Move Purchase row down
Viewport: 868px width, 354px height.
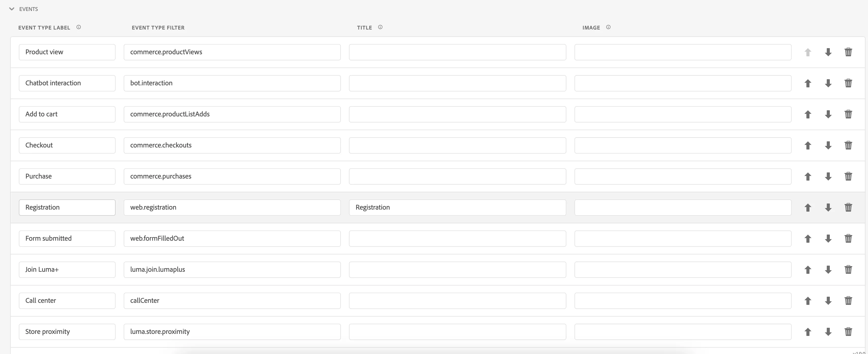[828, 176]
